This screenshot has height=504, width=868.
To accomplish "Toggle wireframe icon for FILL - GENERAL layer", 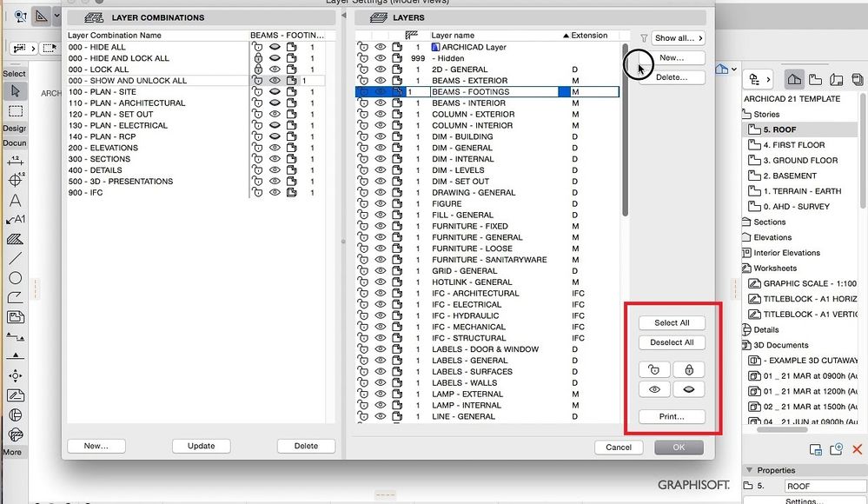I will click(397, 215).
